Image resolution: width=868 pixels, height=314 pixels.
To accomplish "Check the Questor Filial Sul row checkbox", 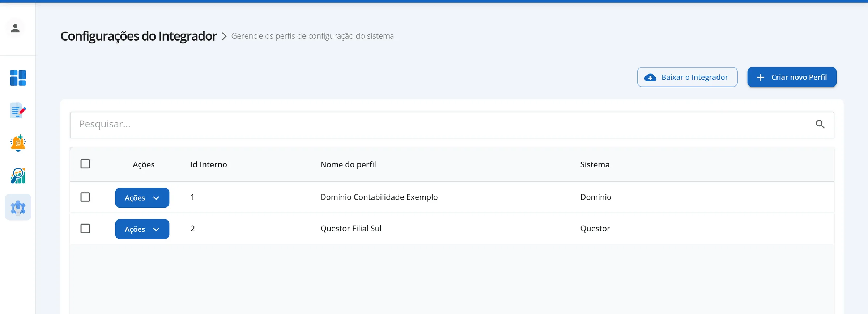I will [x=85, y=229].
